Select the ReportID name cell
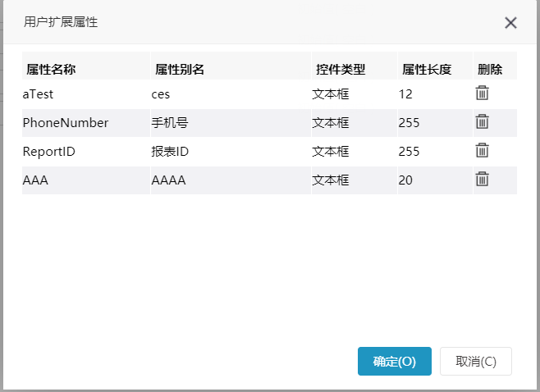Image resolution: width=540 pixels, height=392 pixels. (86, 152)
